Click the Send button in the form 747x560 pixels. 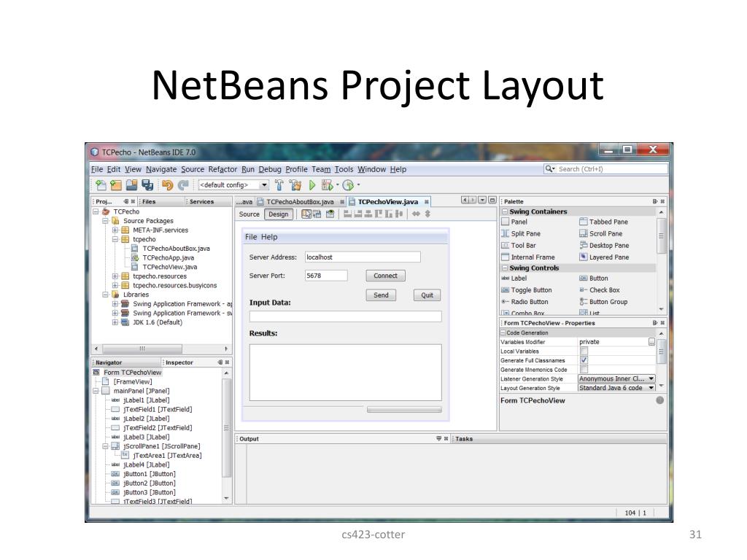click(381, 295)
